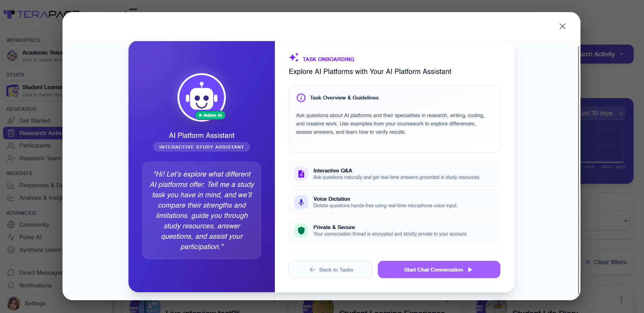Click the Pulse AI waveform icon
Viewport: 644px width, 313px height.
(x=11, y=237)
